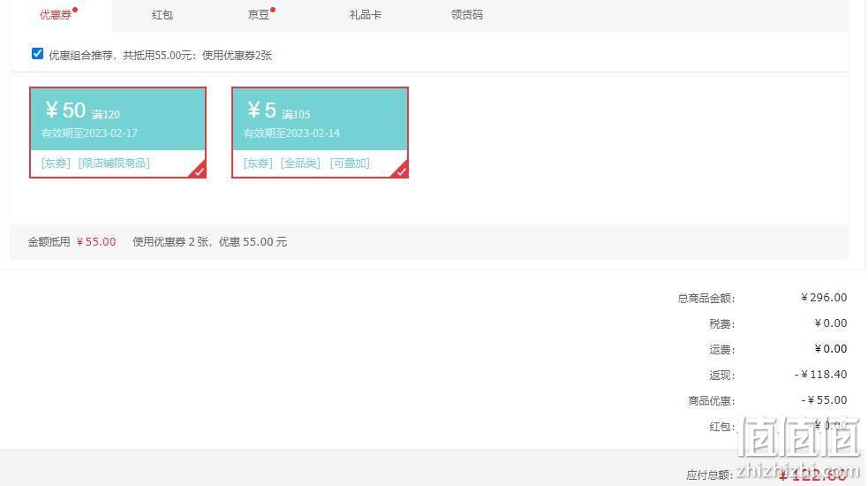
Task: Click 有效期至2023-02-17 text
Action: (x=89, y=133)
